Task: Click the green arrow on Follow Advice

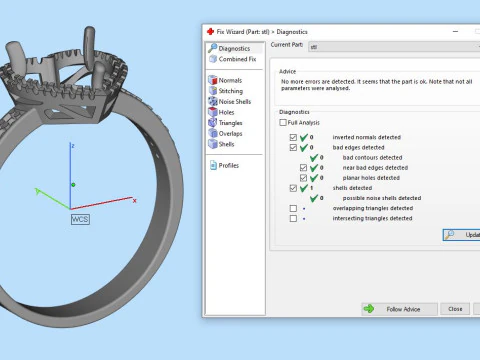Action: [369, 309]
